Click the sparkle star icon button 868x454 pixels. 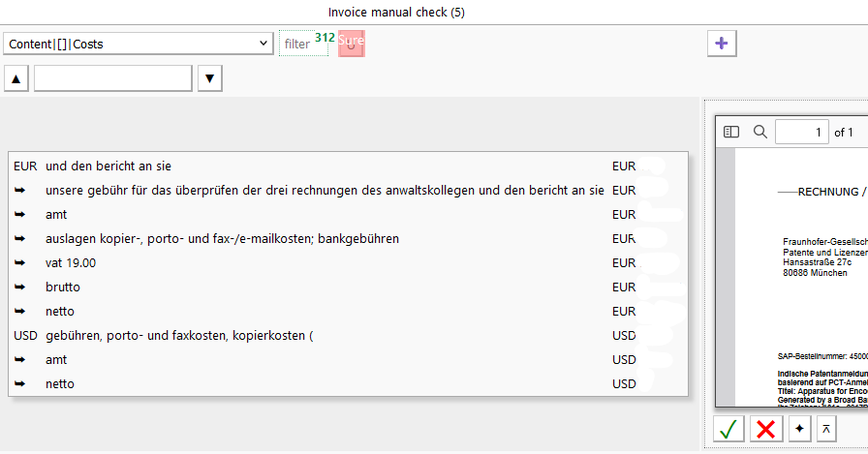tap(799, 429)
